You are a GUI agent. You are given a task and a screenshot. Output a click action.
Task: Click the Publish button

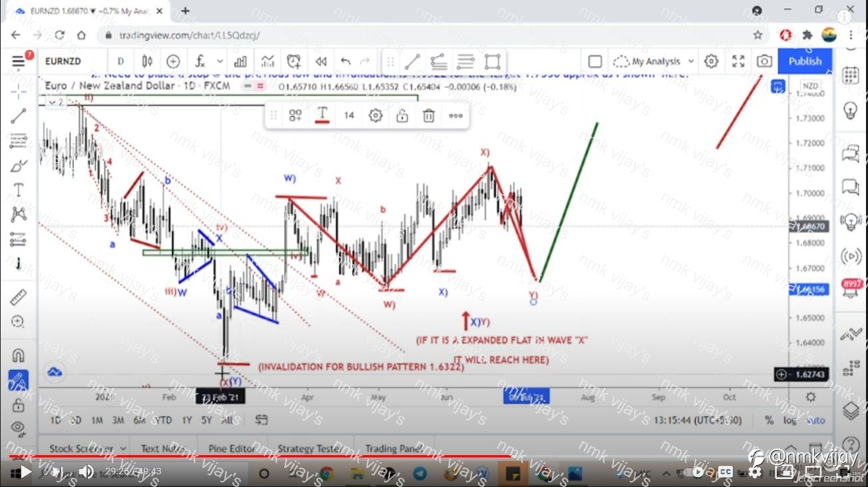pos(805,61)
